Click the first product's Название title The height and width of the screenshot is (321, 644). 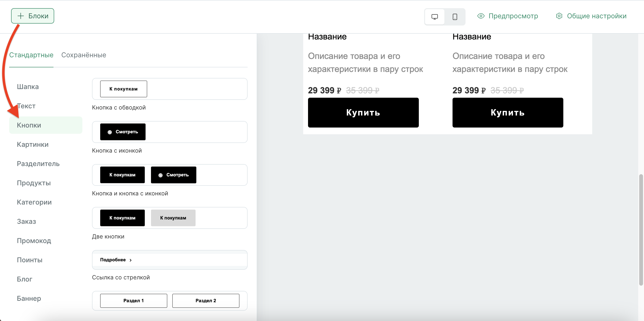(327, 37)
